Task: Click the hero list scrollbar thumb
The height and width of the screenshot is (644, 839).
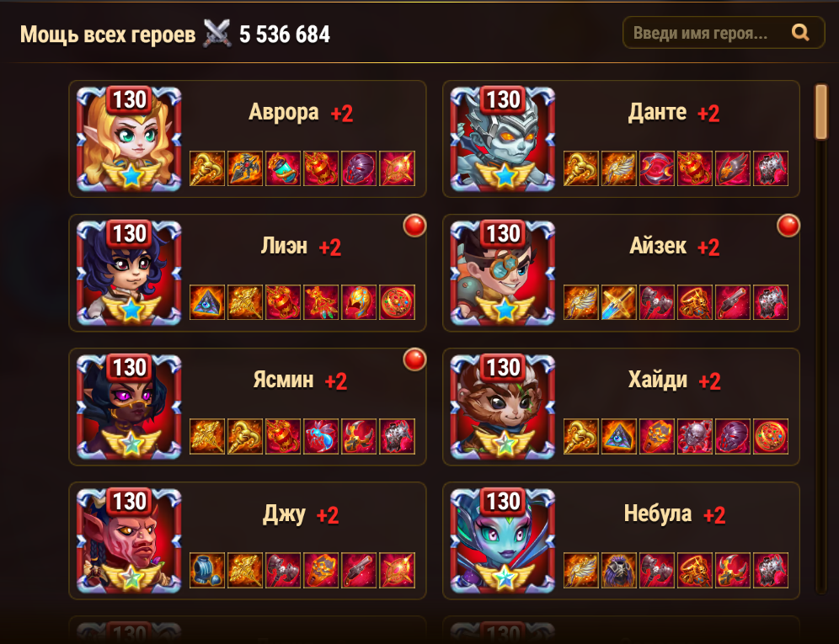Action: click(820, 112)
